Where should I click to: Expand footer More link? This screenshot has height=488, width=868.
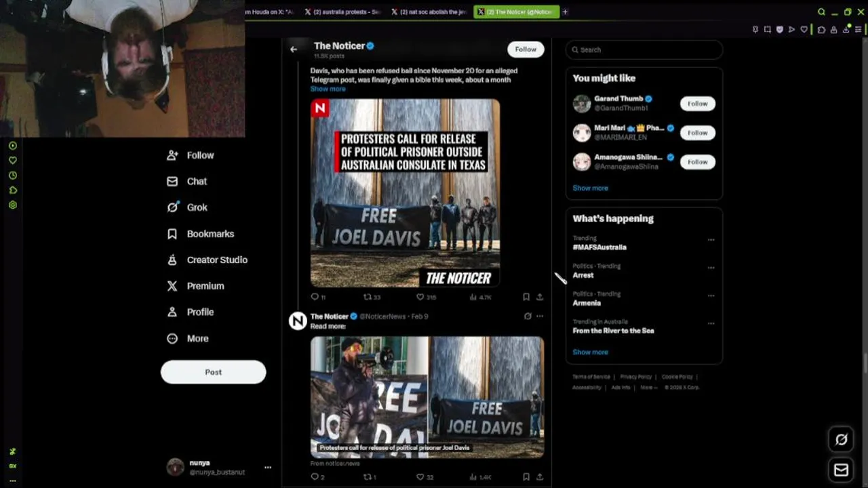point(648,388)
